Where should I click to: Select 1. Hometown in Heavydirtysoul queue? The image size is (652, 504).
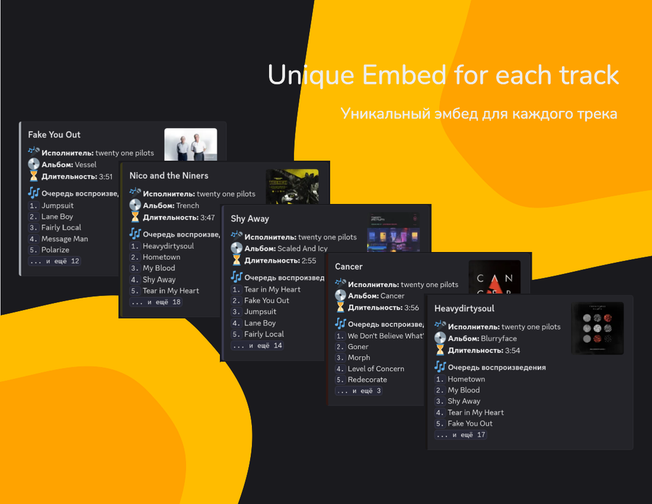coord(460,379)
